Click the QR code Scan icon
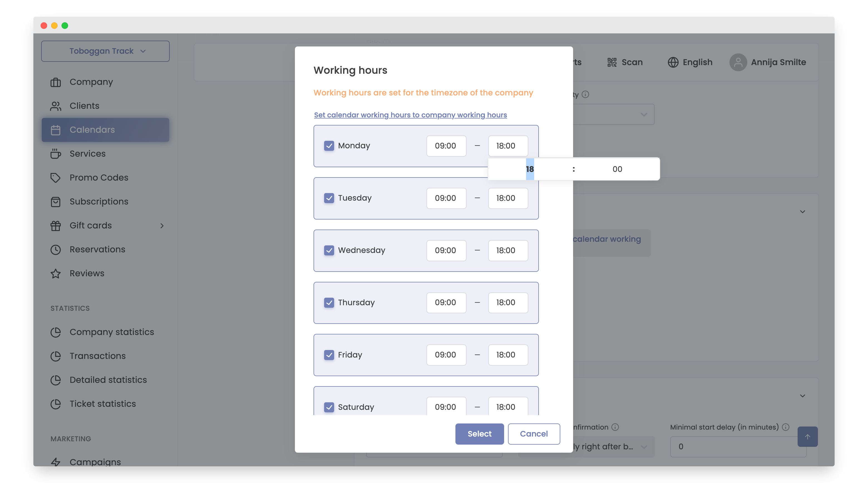The image size is (868, 483). (x=611, y=62)
